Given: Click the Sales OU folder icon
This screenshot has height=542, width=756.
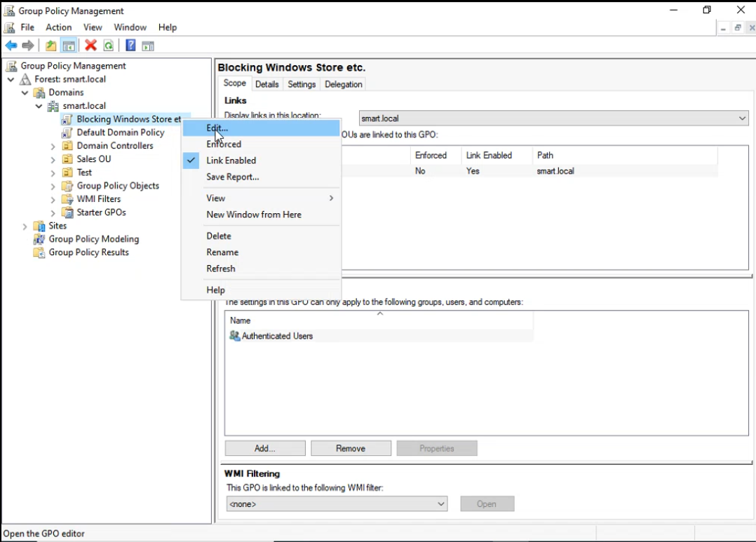Looking at the screenshot, I should pyautogui.click(x=67, y=159).
